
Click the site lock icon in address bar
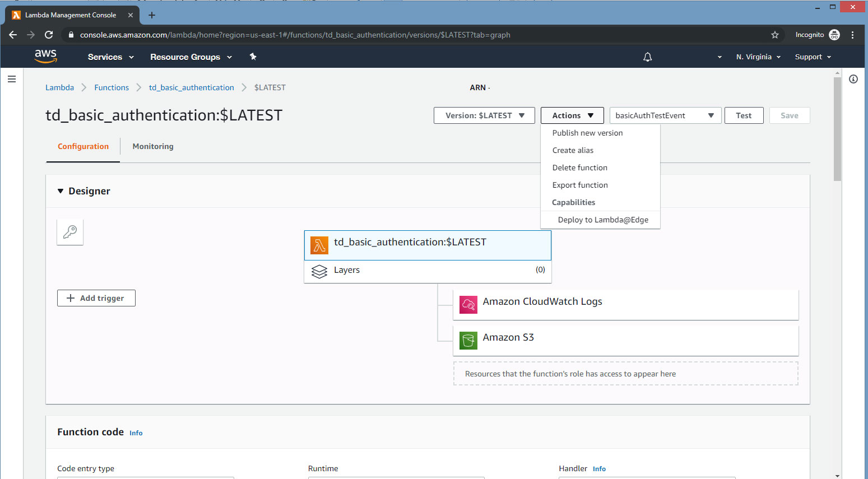(71, 35)
